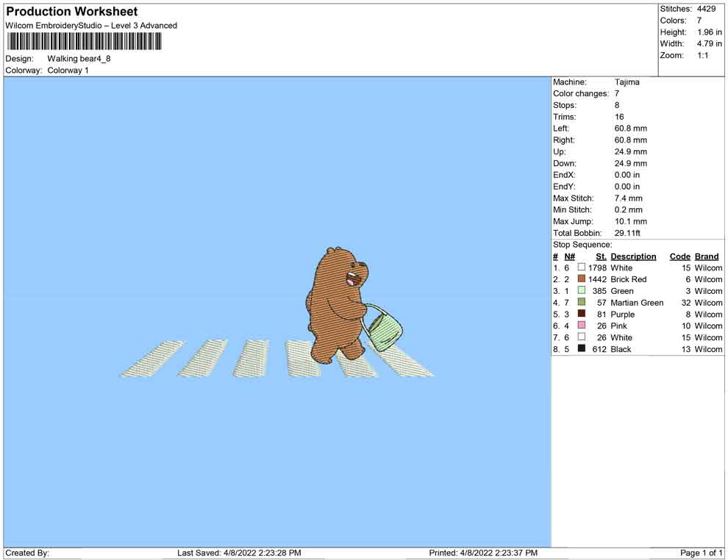Click the Purple thread swatch

pyautogui.click(x=582, y=314)
